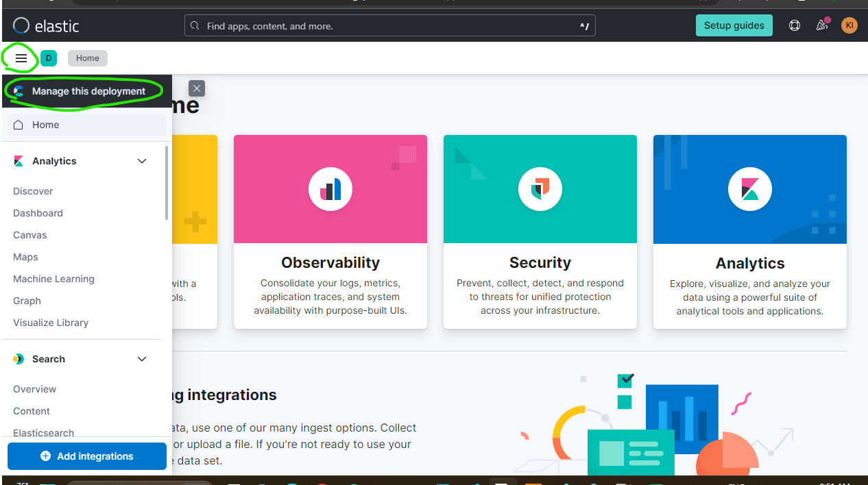The image size is (868, 485).
Task: Open the KI user profile avatar
Action: (x=849, y=25)
